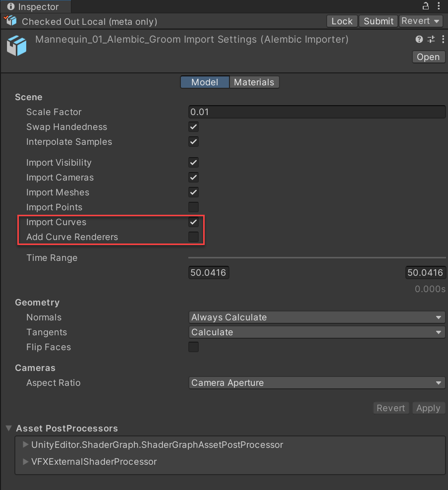
Task: Click the Time Range slider bar
Action: (317, 258)
